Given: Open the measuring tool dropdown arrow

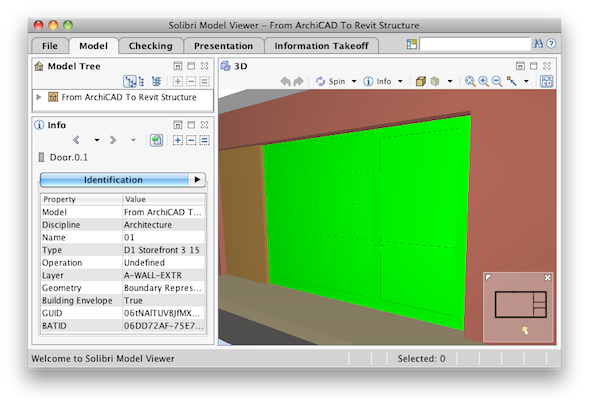Looking at the screenshot, I should pos(526,81).
